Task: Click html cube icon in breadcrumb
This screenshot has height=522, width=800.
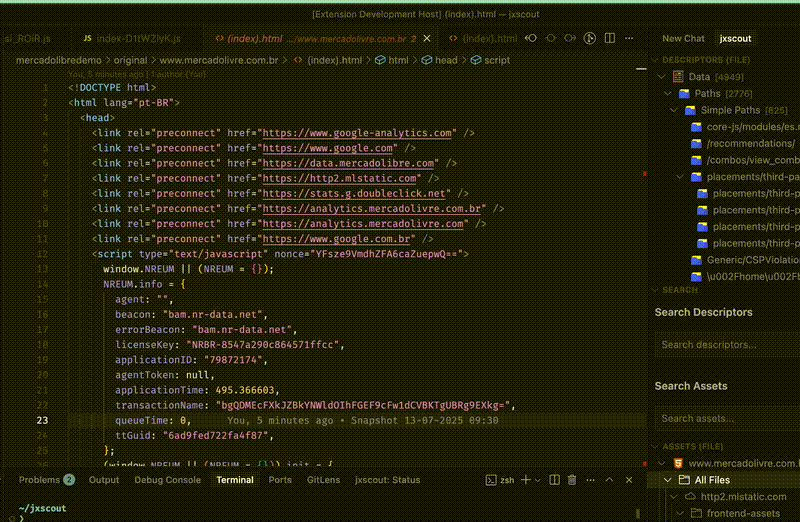Action: click(x=380, y=60)
